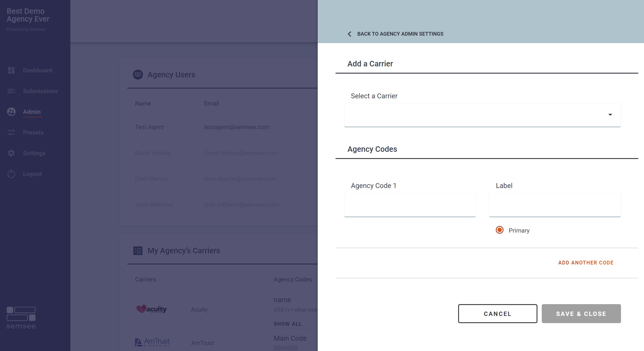The image size is (644, 351).
Task: Click Back to Agency Admin Settings link
Action: [x=400, y=34]
